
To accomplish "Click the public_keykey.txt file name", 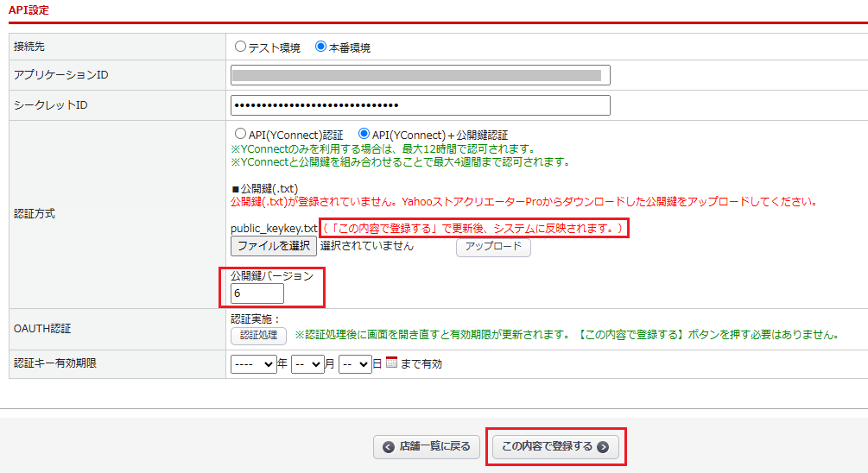I will (274, 228).
